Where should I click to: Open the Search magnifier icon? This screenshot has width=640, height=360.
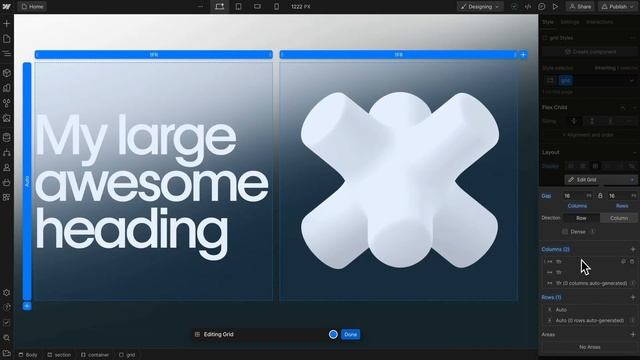[x=7, y=338]
